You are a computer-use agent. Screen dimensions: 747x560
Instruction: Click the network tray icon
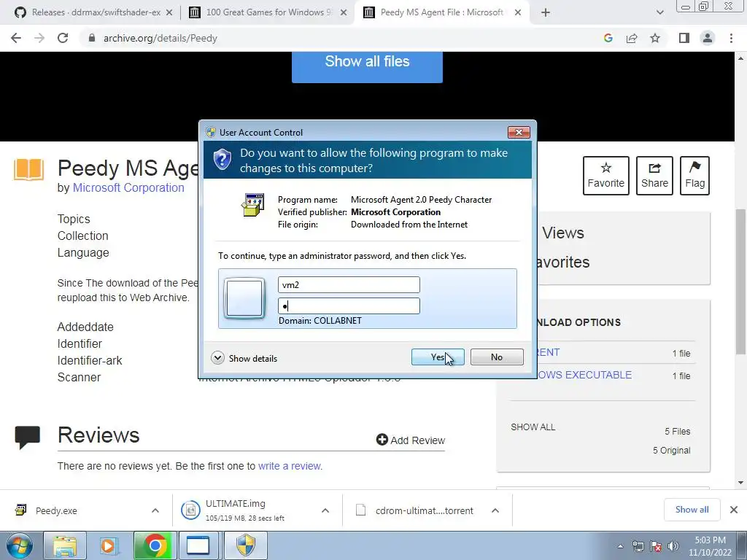point(638,547)
